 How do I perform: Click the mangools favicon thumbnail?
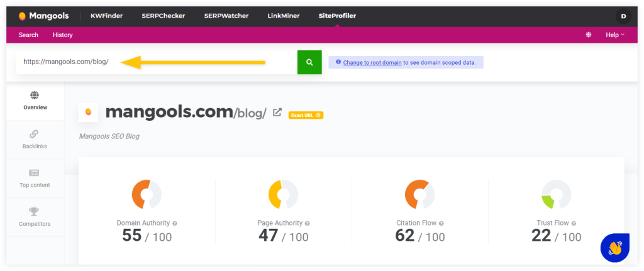88,112
